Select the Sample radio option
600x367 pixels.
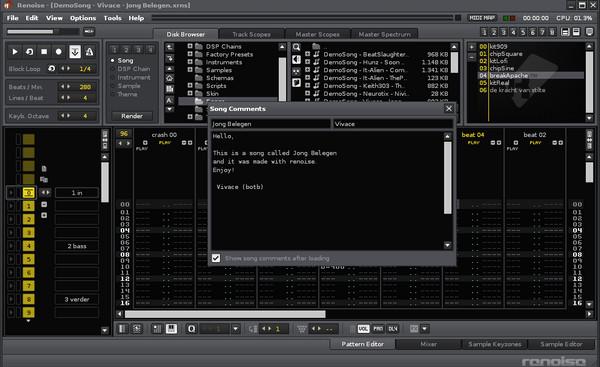(x=126, y=86)
